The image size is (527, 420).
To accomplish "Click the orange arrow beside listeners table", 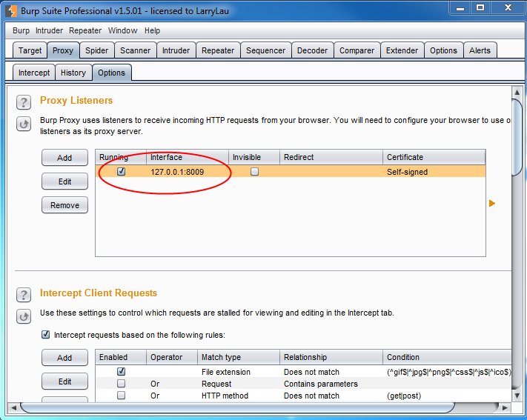I will (x=492, y=203).
